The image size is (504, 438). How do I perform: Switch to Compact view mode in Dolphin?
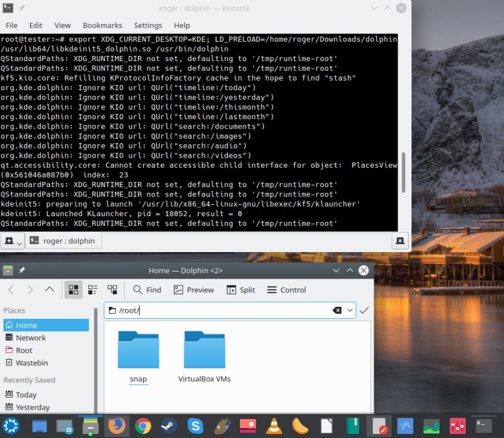pos(93,290)
